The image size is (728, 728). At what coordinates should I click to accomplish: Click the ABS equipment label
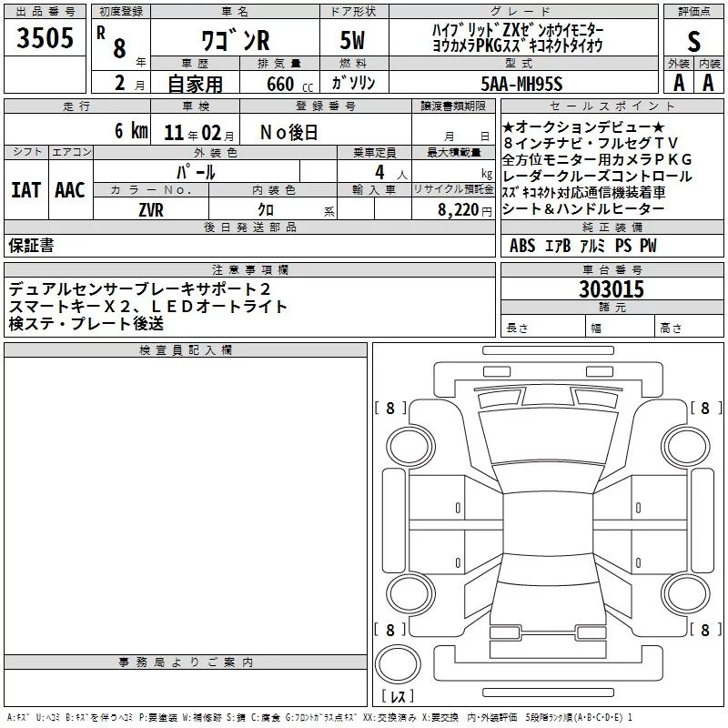pyautogui.click(x=522, y=246)
